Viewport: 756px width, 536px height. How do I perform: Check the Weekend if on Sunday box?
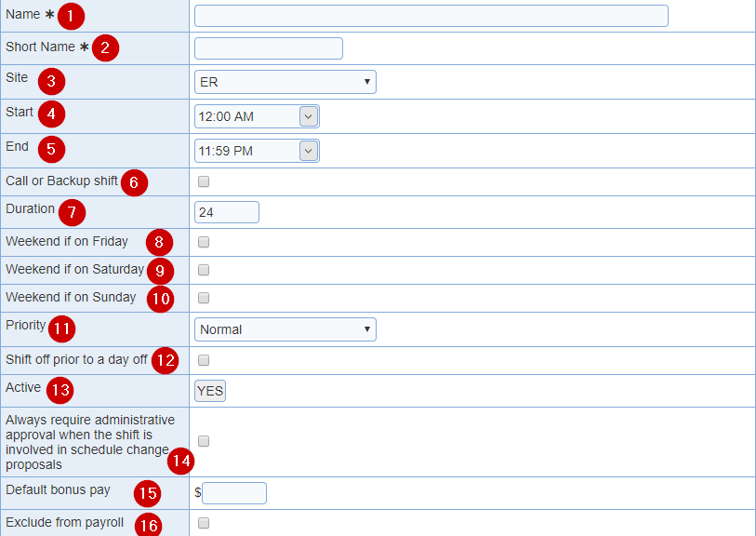pyautogui.click(x=204, y=298)
